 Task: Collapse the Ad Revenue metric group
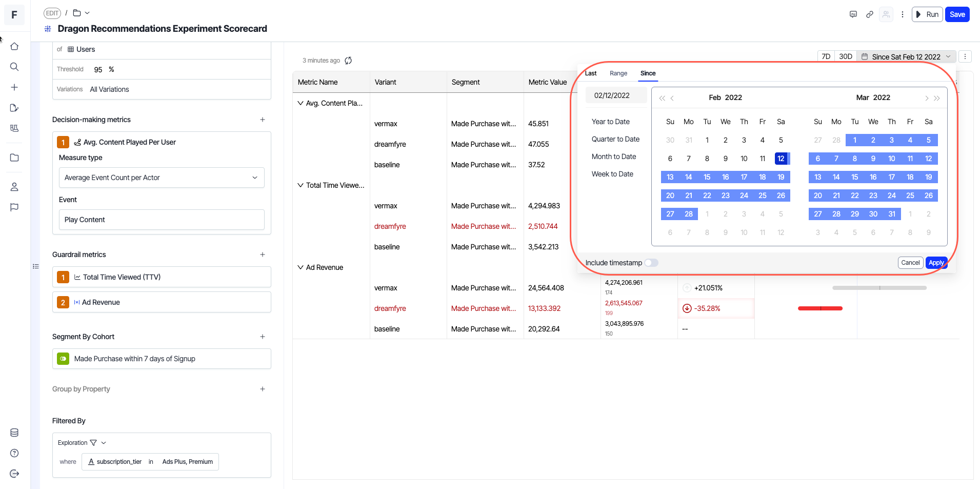301,267
